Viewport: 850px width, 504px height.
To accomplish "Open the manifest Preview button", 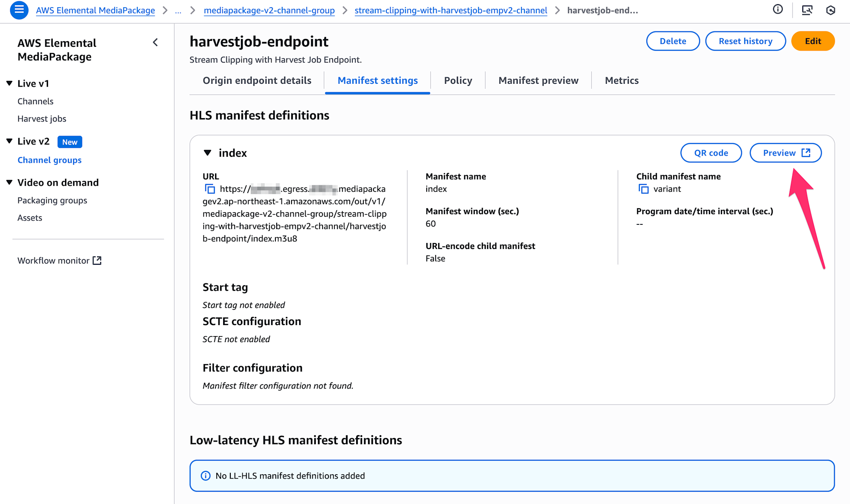I will (785, 153).
